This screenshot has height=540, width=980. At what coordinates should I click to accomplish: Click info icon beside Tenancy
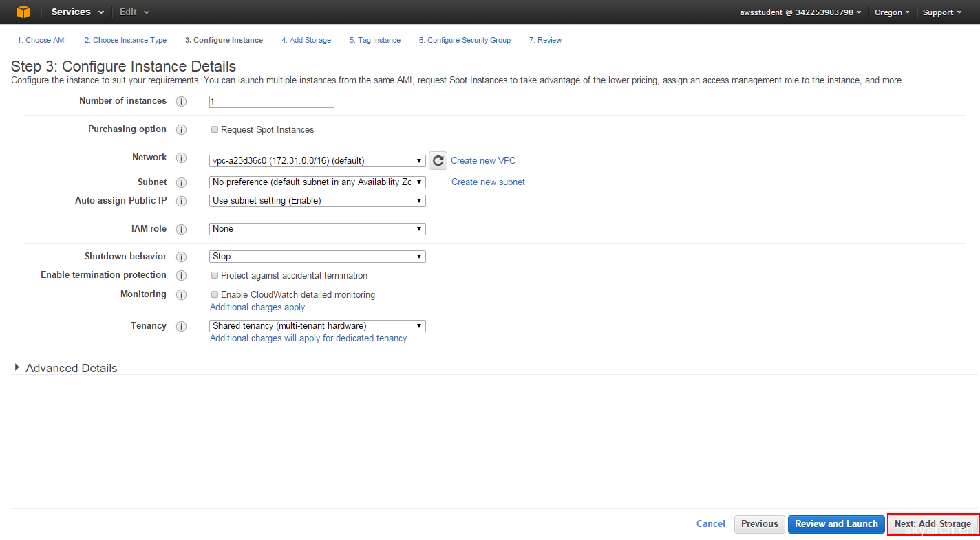[x=181, y=327]
